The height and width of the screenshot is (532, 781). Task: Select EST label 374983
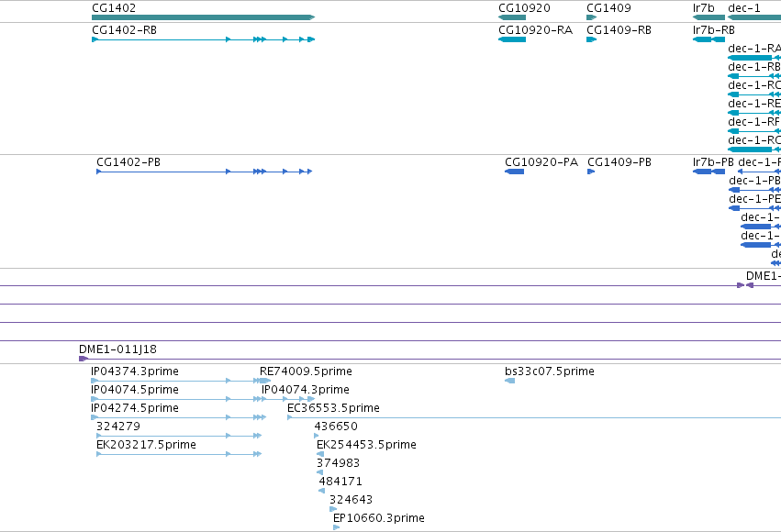tap(338, 463)
